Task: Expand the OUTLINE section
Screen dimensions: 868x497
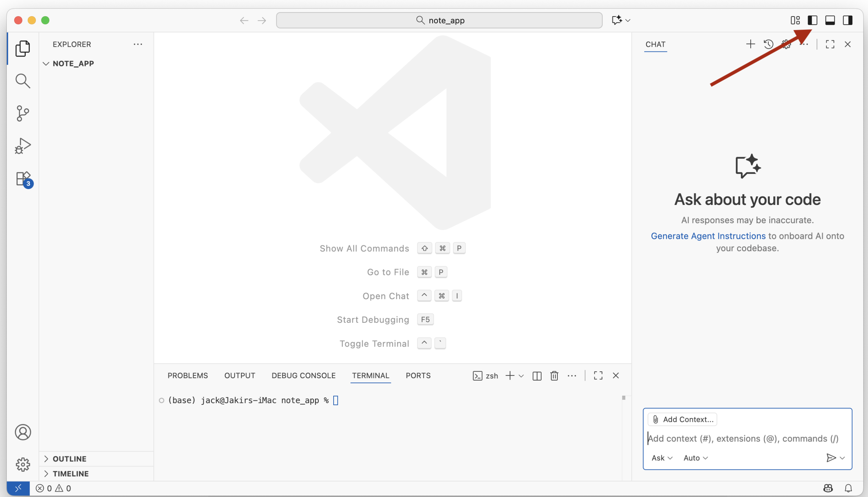Action: tap(70, 459)
